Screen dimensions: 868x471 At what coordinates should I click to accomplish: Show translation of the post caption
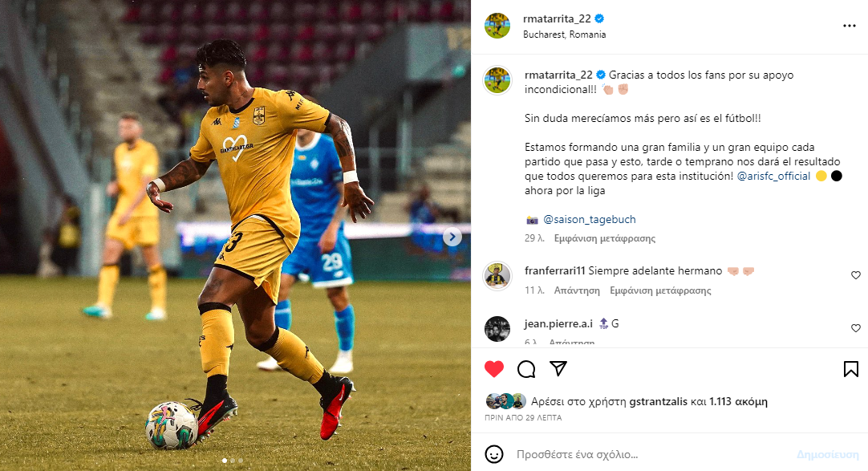605,238
